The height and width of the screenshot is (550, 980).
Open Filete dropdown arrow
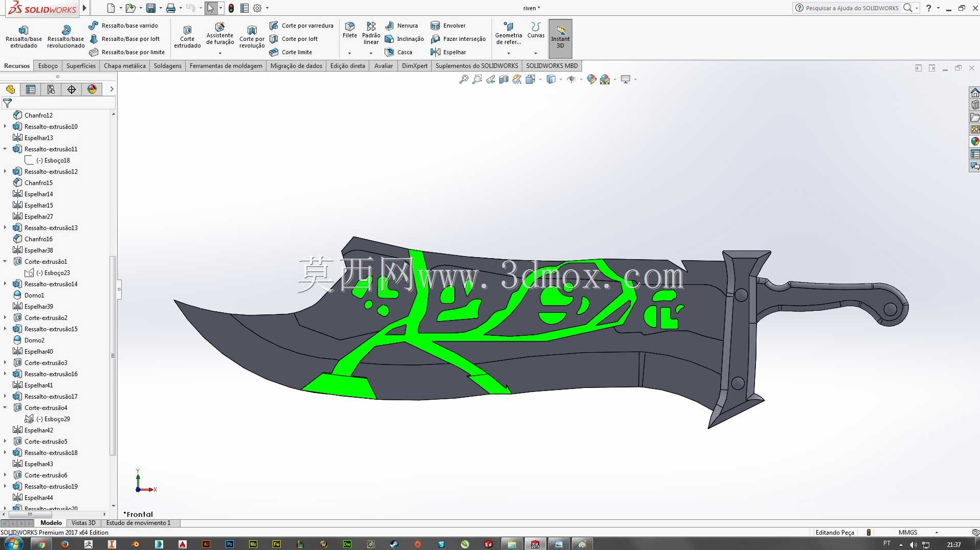tap(350, 53)
